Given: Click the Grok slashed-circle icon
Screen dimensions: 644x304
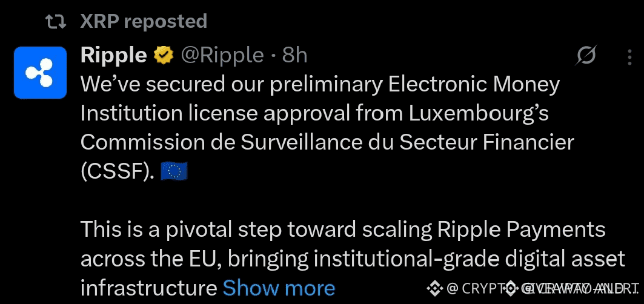Looking at the screenshot, I should pos(586,56).
